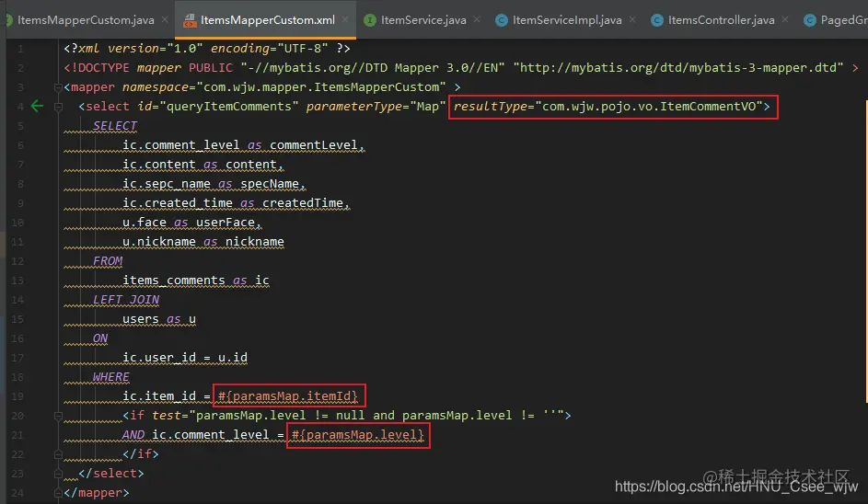Click u.face as userFace line
The image size is (868, 504).
[191, 223]
